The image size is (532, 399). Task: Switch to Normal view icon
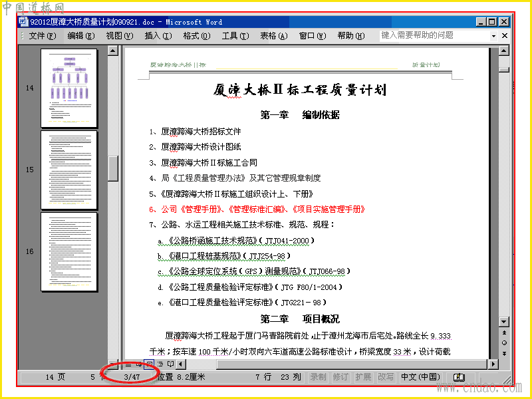pyautogui.click(x=128, y=364)
